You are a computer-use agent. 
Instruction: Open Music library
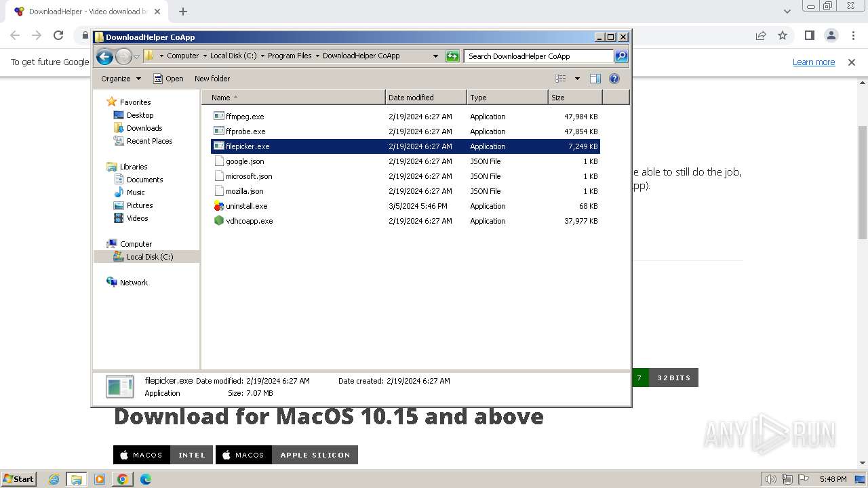(136, 192)
